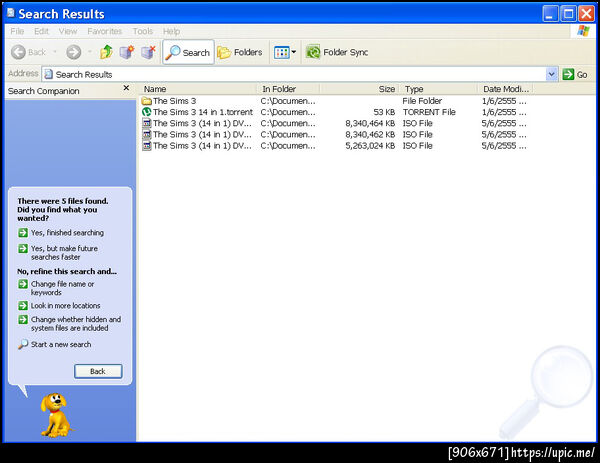Viewport: 600px width, 463px height.
Task: Toggle the Search toolbar button
Action: click(189, 52)
